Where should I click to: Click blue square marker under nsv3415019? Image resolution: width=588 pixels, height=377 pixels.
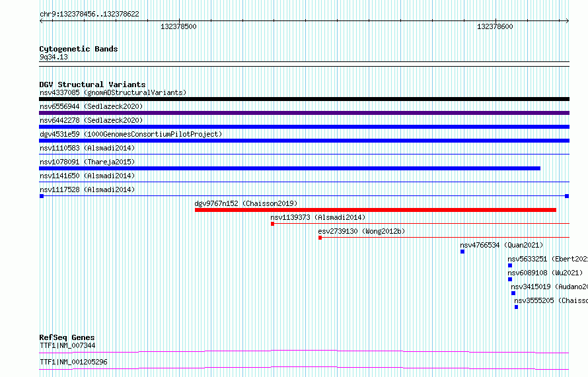point(513,293)
